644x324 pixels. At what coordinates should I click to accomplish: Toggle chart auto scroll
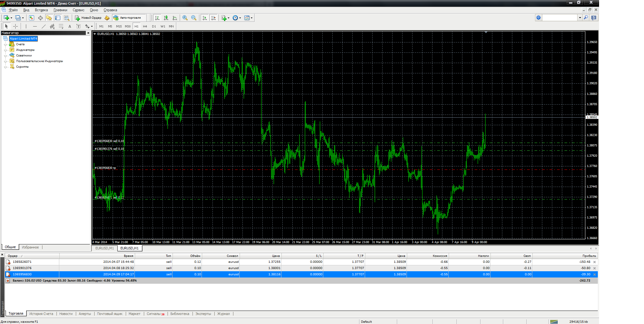pos(205,18)
